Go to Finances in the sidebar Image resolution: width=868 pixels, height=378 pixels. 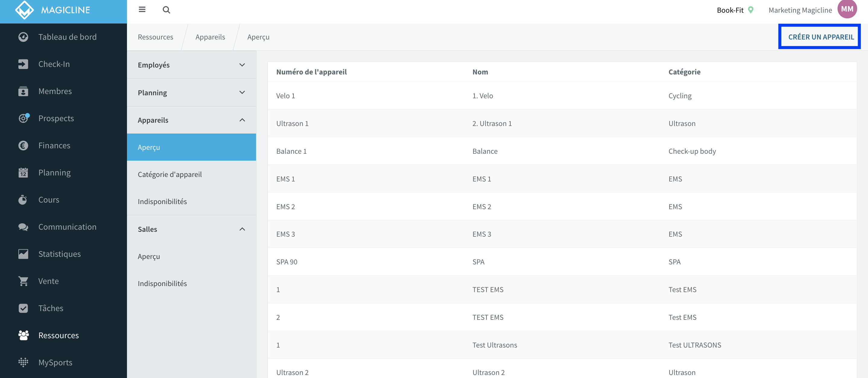[63, 145]
